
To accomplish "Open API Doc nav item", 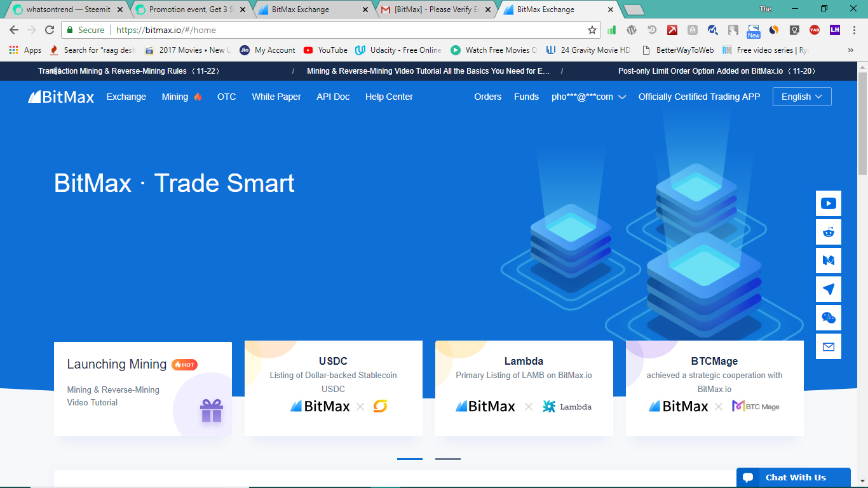I will coord(333,97).
